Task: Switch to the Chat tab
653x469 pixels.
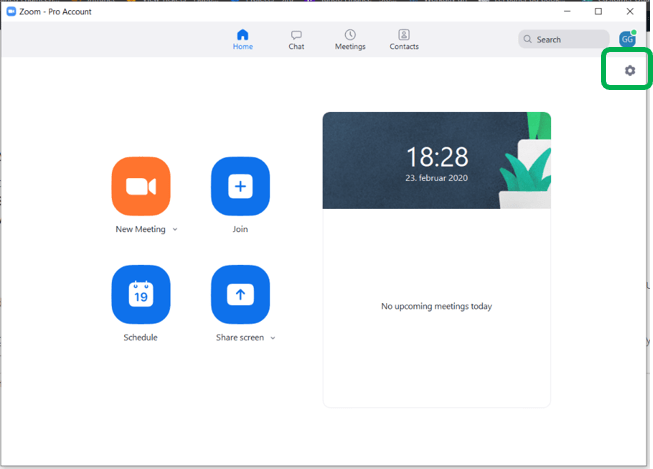Action: [296, 40]
